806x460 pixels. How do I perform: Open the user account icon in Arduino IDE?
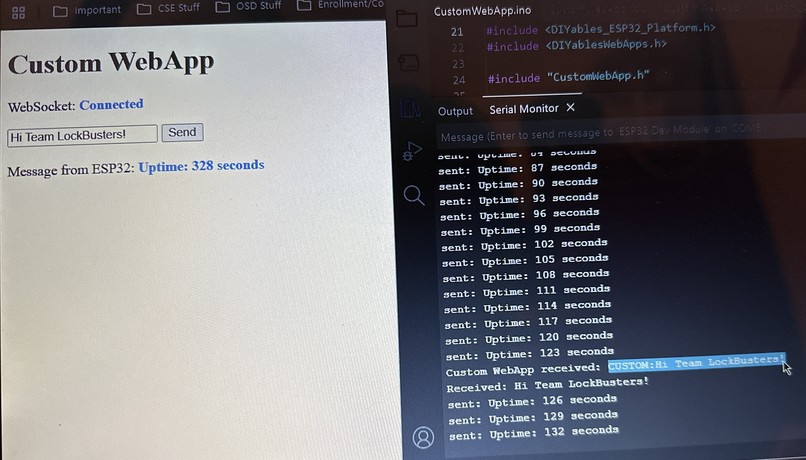423,437
